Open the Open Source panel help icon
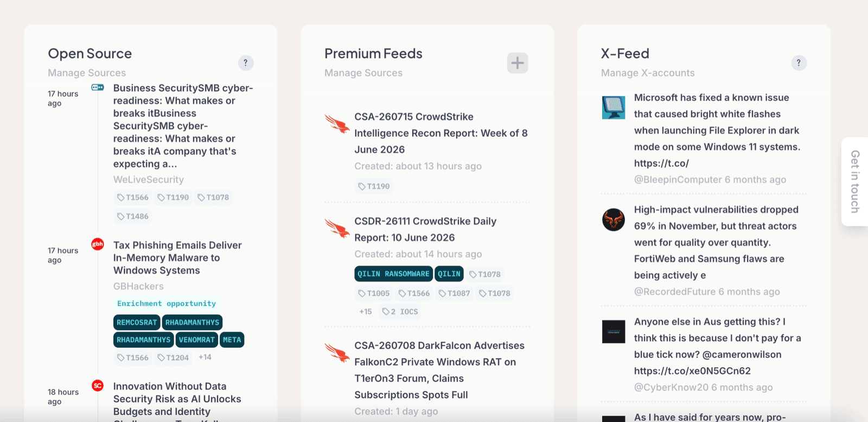 click(x=246, y=63)
